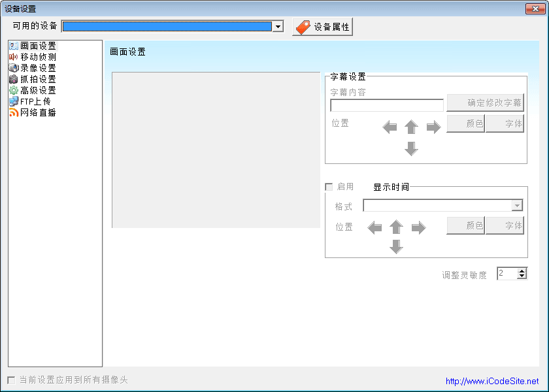549x392 pixels.
Task: Open the 可用的设备 dropdown arrow
Action: tap(278, 27)
